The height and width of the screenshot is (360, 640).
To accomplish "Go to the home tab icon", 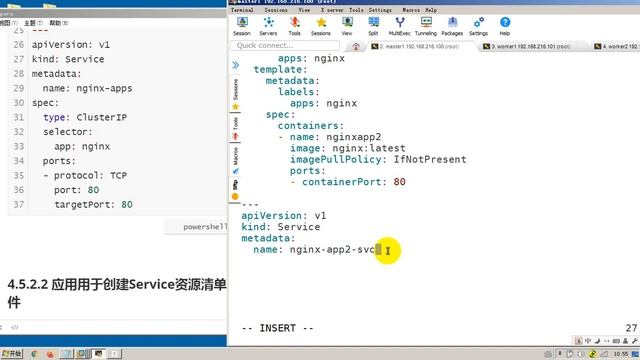I will [356, 46].
